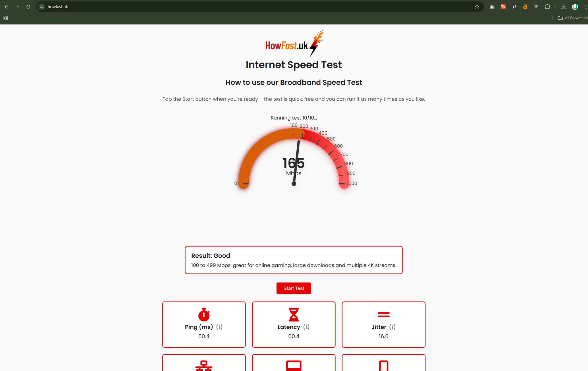The image size is (588, 371).
Task: Click 'How to use our Broadband Speed Test'
Action: click(294, 83)
